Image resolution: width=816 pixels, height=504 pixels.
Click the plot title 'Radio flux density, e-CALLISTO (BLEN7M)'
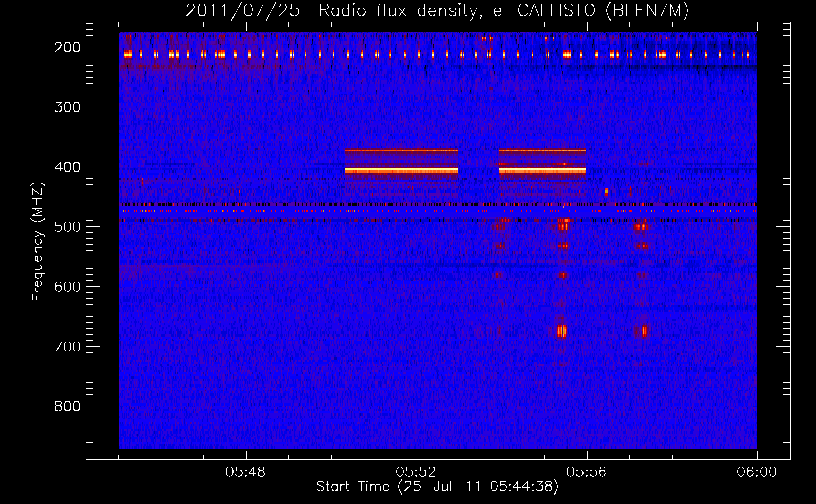tap(503, 11)
